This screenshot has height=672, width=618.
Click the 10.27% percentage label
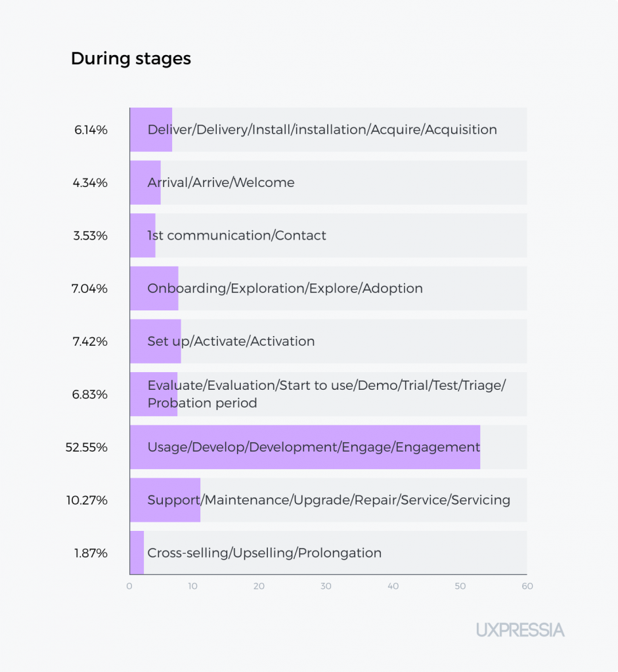(87, 500)
